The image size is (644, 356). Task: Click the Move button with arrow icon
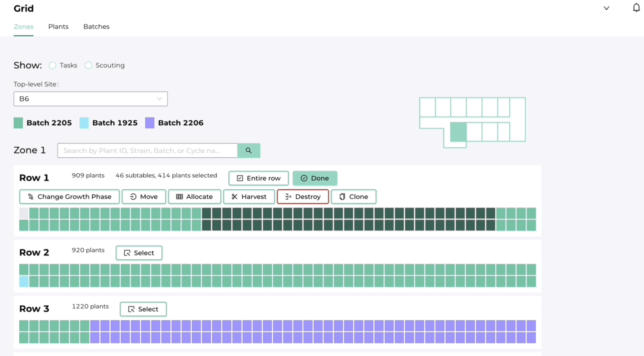pos(144,197)
